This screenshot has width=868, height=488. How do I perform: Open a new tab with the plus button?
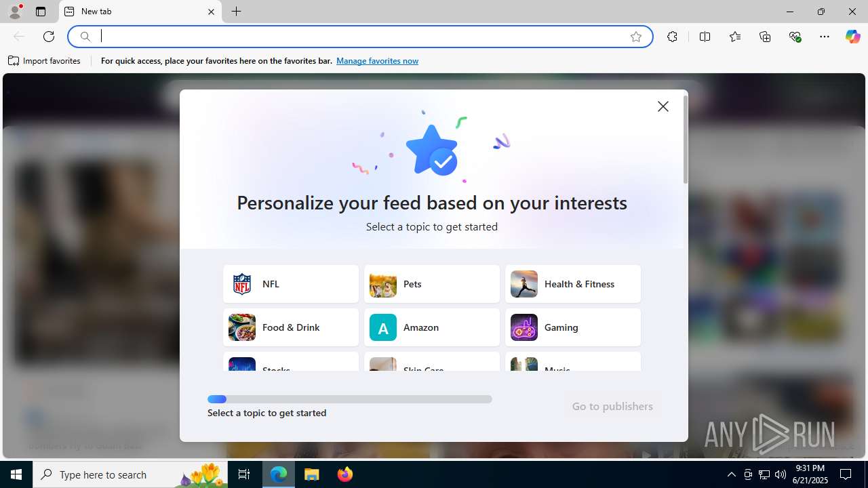point(237,12)
